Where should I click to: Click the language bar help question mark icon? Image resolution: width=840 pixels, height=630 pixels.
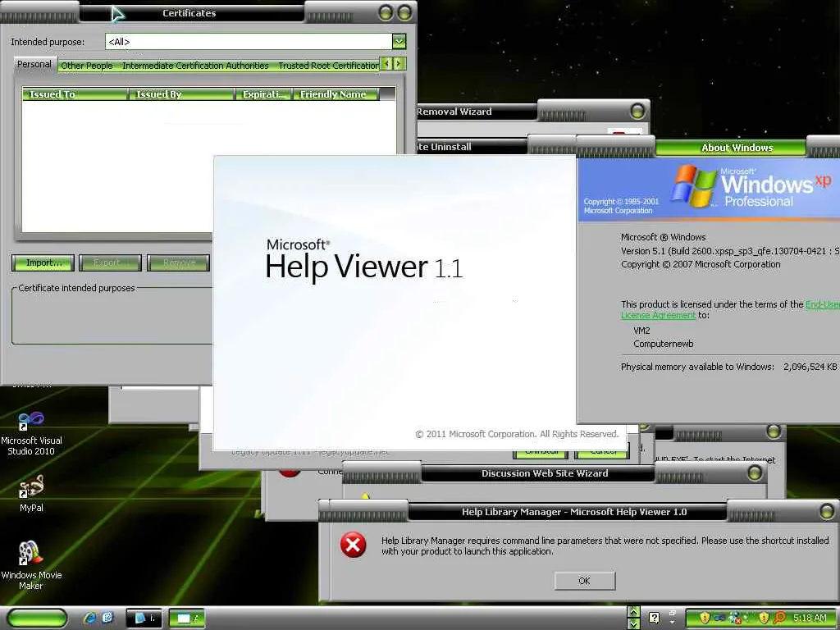tap(654, 618)
